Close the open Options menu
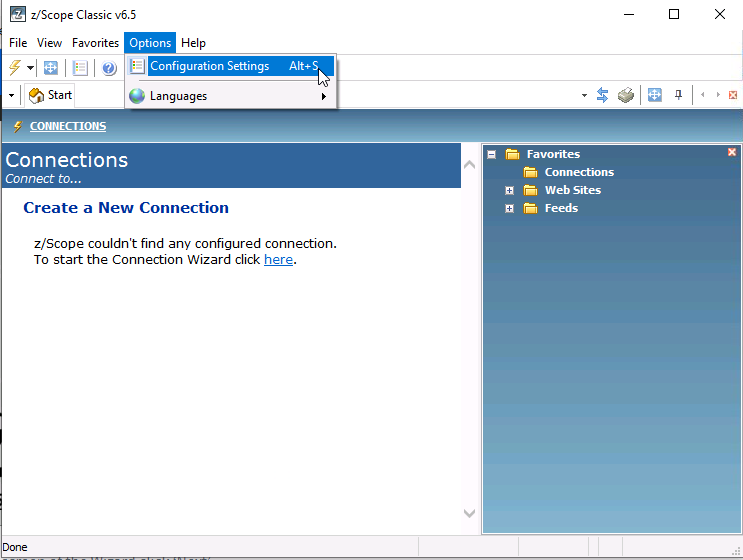743x560 pixels. click(150, 43)
